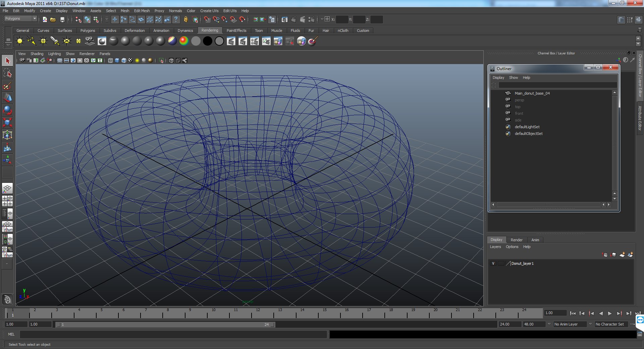Switch to single perspective view layout
The image size is (644, 349).
pyautogui.click(x=7, y=188)
